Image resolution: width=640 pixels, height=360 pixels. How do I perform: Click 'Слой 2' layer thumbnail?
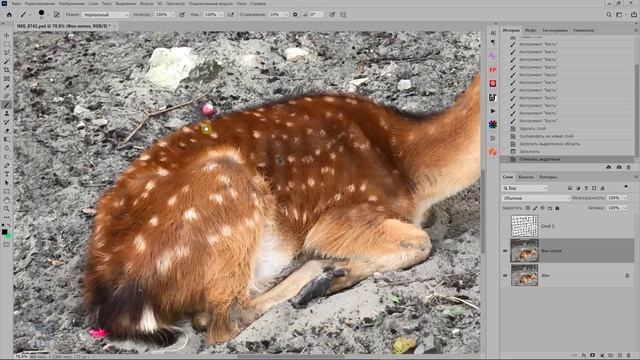click(524, 226)
